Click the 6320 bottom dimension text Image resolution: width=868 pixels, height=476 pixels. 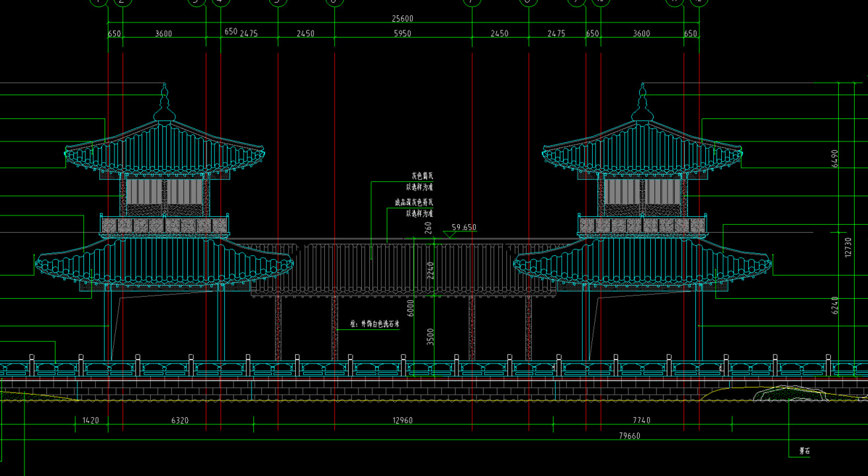coord(180,420)
